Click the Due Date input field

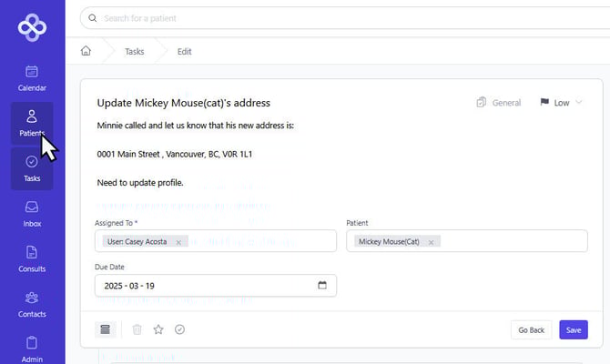pos(216,286)
